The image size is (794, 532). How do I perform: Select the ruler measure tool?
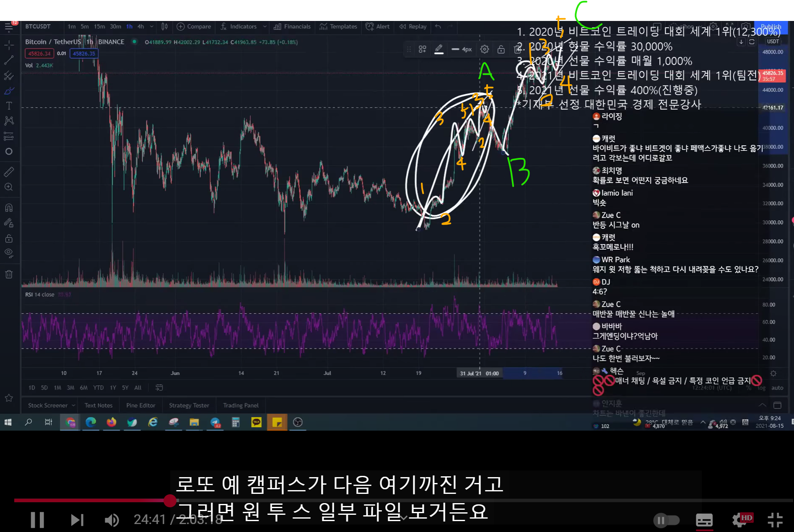click(9, 172)
